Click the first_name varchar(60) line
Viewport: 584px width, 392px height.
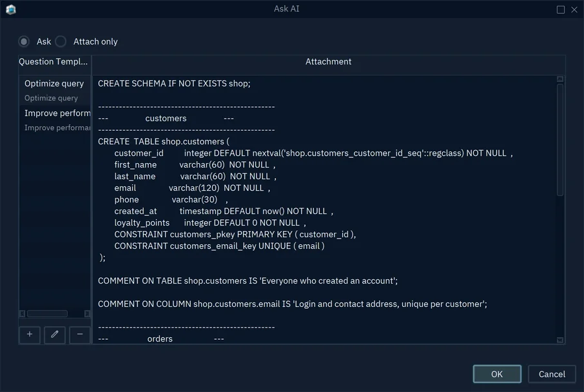[x=195, y=164]
